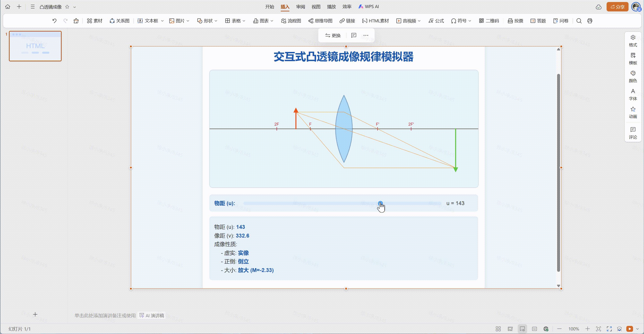Screen dimensions: 644x334
Task: Open the 模板 template side panel
Action: pyautogui.click(x=633, y=59)
